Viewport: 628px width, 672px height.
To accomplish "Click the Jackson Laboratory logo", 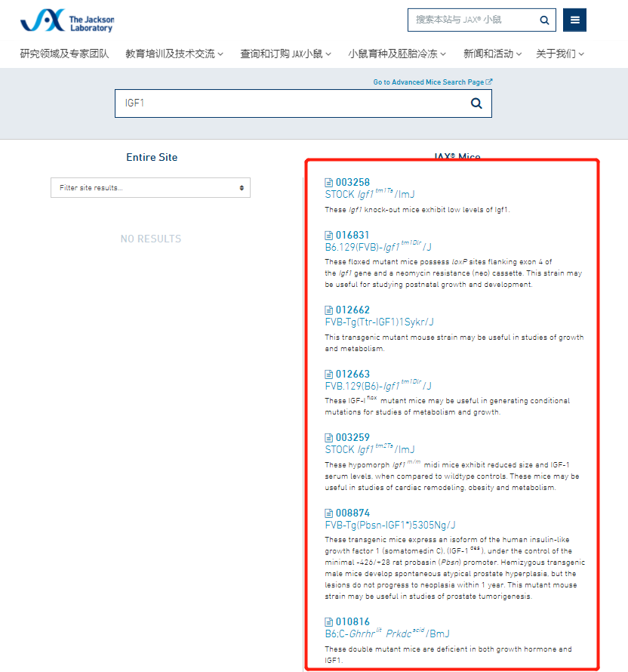I will click(x=67, y=20).
